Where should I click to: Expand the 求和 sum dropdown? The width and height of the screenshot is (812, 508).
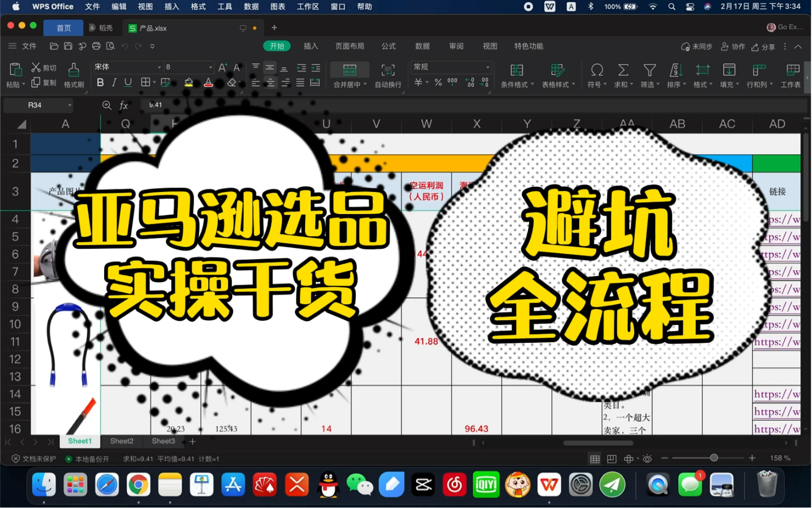632,84
